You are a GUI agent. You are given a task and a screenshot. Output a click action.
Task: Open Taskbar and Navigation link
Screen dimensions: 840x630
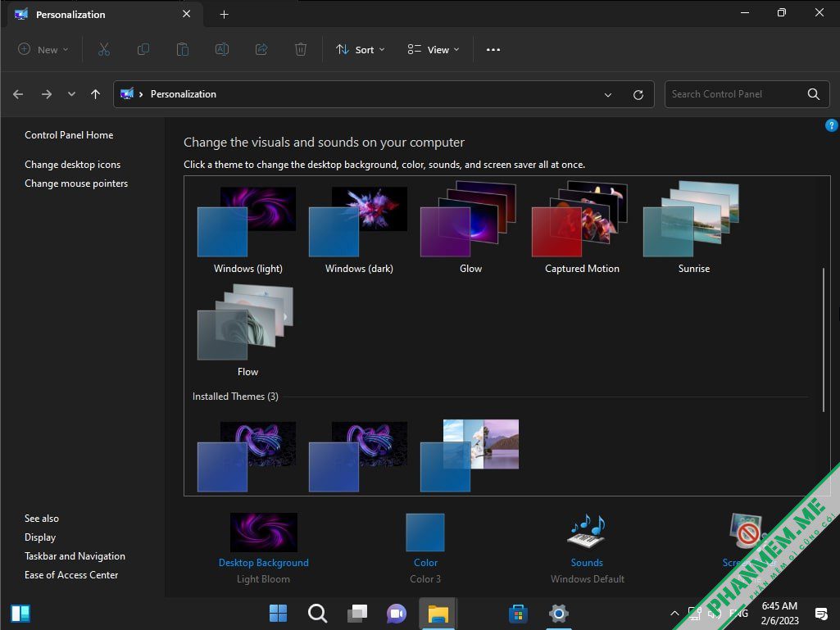[x=75, y=556]
